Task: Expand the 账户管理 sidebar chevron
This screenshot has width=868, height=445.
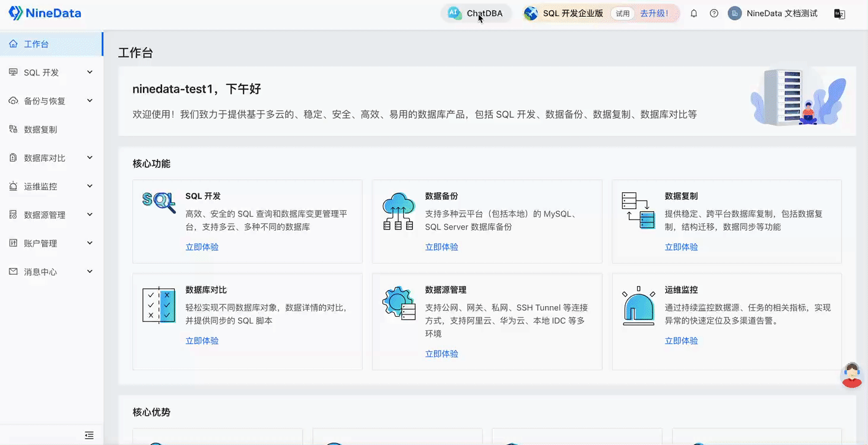Action: point(90,243)
